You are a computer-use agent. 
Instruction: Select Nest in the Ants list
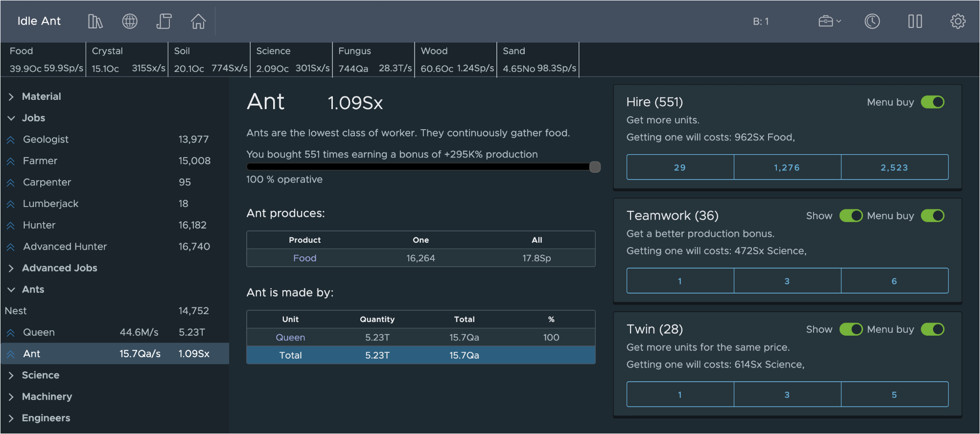pos(115,311)
